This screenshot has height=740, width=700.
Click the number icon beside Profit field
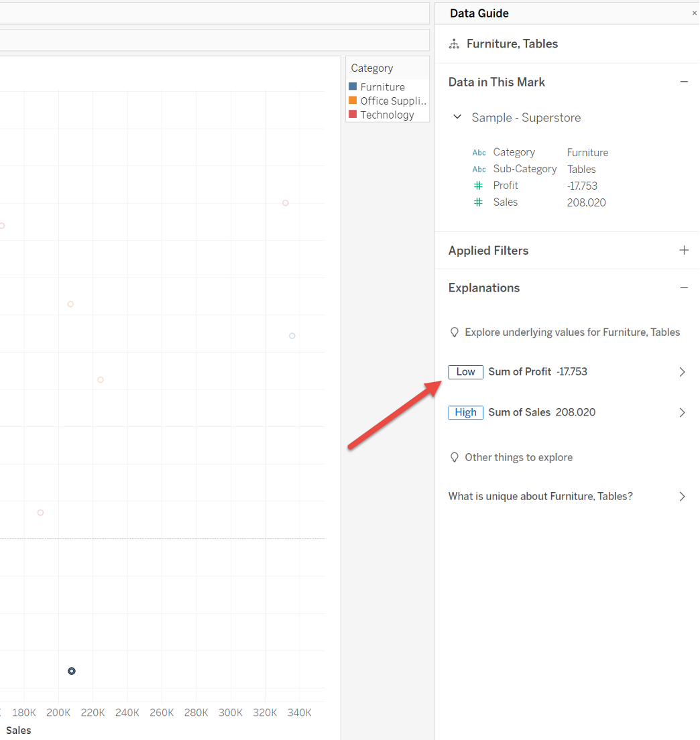479,186
